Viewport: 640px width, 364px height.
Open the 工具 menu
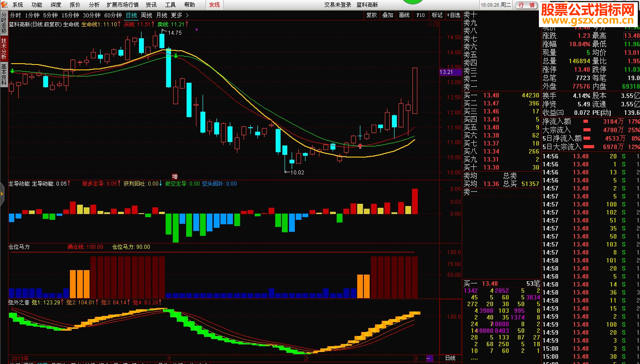(171, 5)
